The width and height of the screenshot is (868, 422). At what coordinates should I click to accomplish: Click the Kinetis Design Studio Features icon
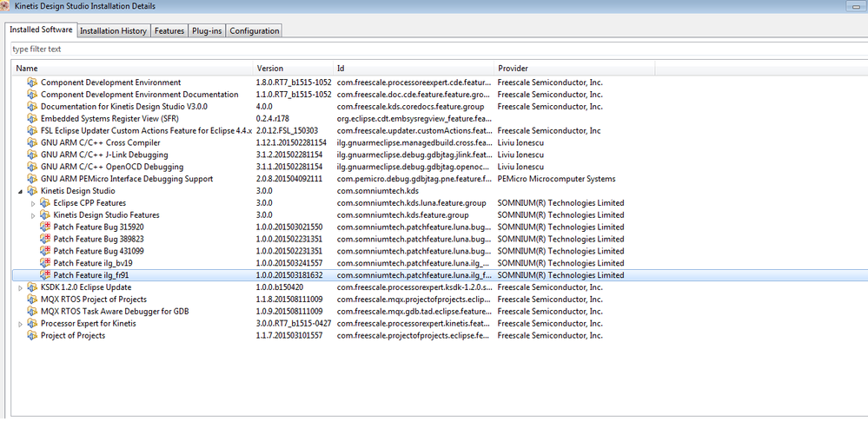(45, 215)
